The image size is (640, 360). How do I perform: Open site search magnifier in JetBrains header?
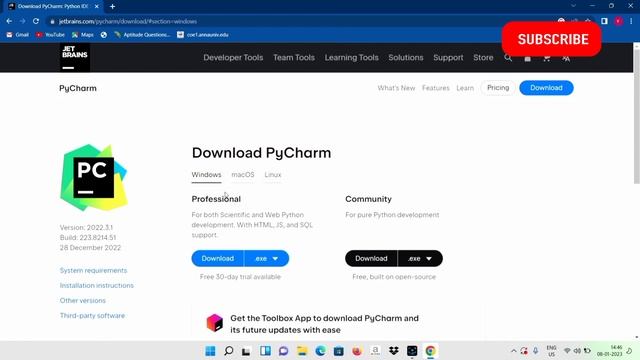[508, 58]
